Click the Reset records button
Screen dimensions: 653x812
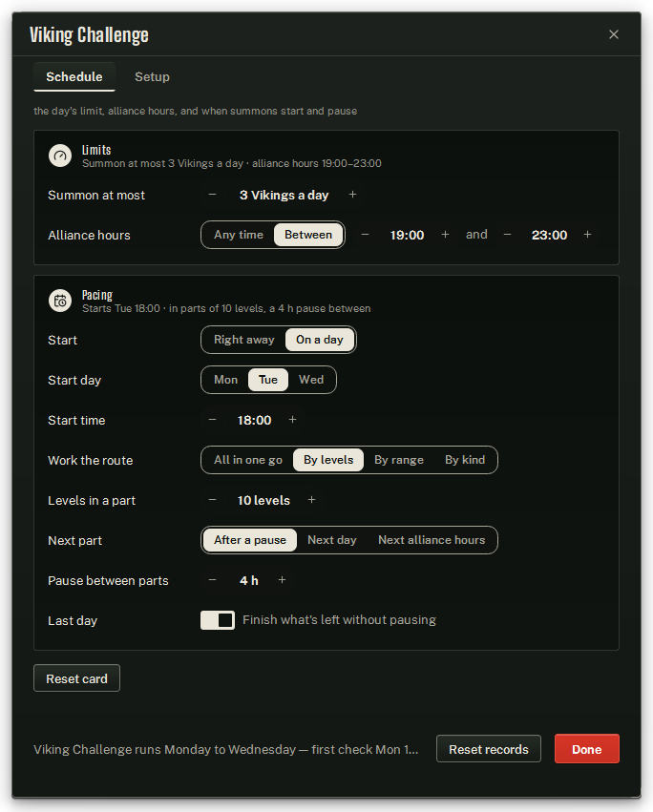[489, 749]
